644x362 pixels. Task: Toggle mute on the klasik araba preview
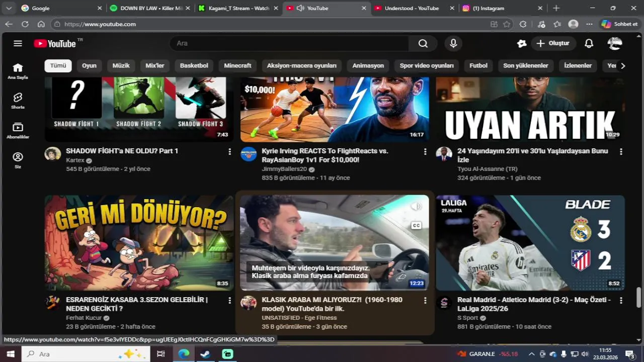click(x=416, y=207)
